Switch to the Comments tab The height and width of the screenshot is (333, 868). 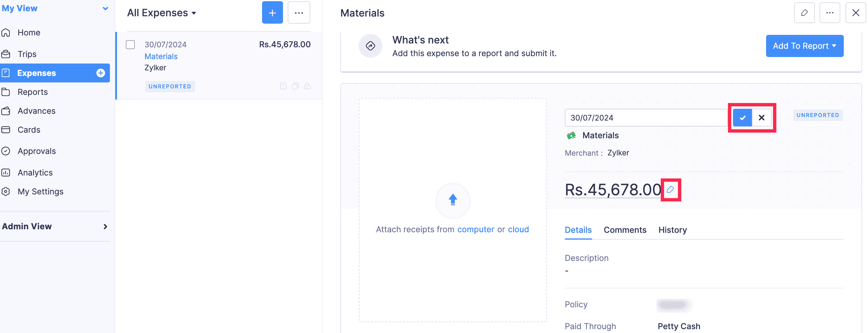[625, 230]
